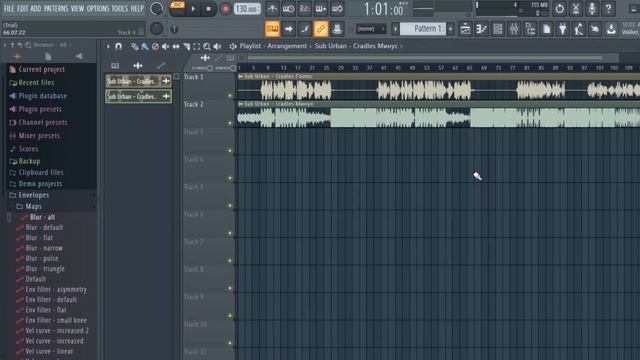Viewport: 640px width, 360px height.
Task: Open the EDIT menu
Action: 22,9
